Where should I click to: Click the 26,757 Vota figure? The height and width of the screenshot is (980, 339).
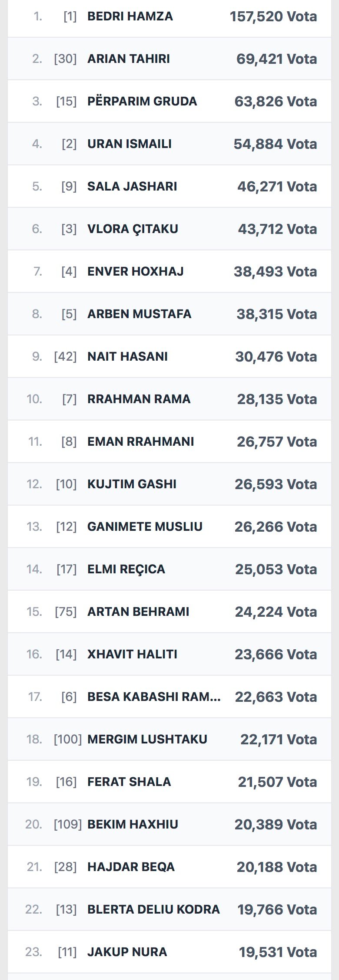[276, 442]
